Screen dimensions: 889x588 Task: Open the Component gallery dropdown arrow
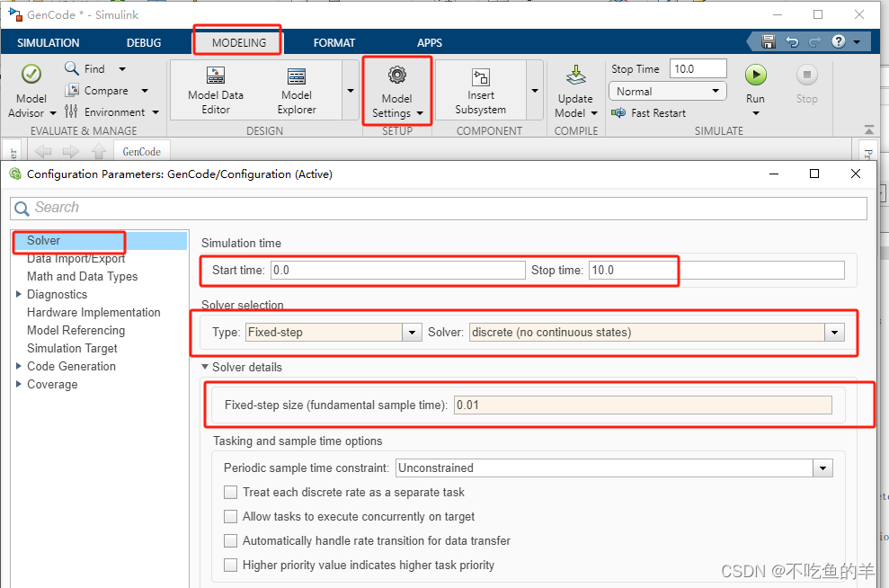pos(535,91)
